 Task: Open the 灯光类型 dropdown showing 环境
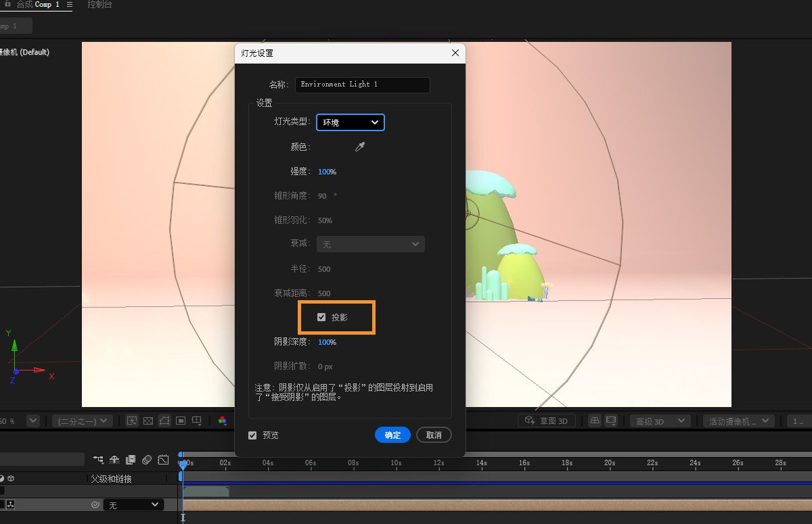(350, 122)
